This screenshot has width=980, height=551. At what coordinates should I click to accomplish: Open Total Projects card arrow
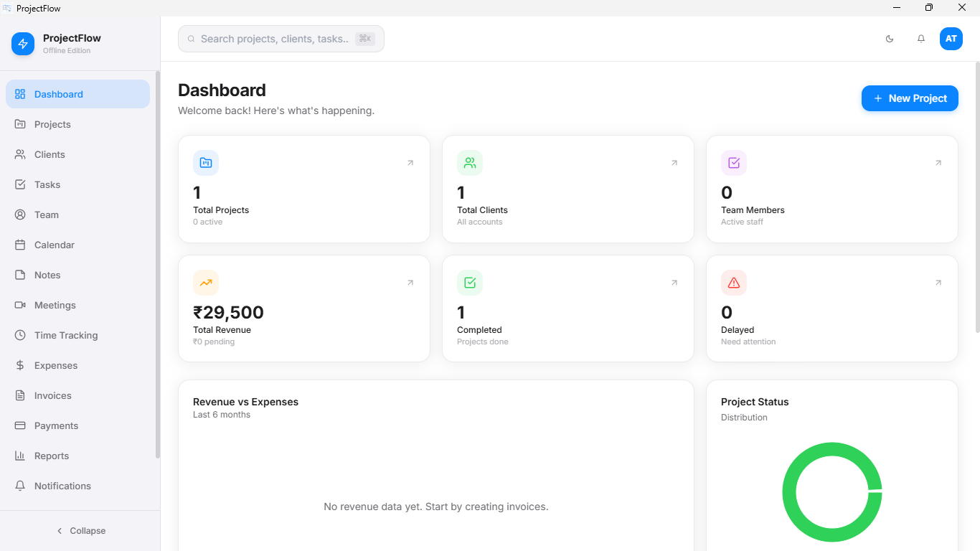click(410, 163)
